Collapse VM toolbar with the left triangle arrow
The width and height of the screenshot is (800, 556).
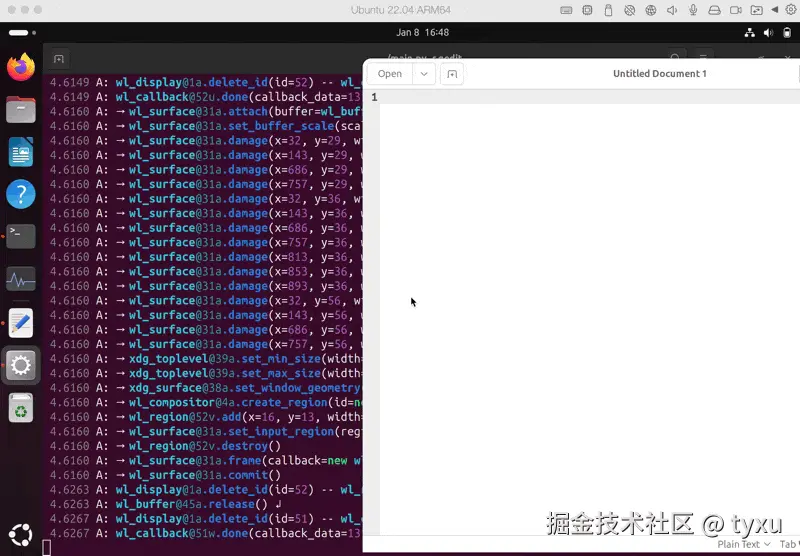(x=774, y=10)
